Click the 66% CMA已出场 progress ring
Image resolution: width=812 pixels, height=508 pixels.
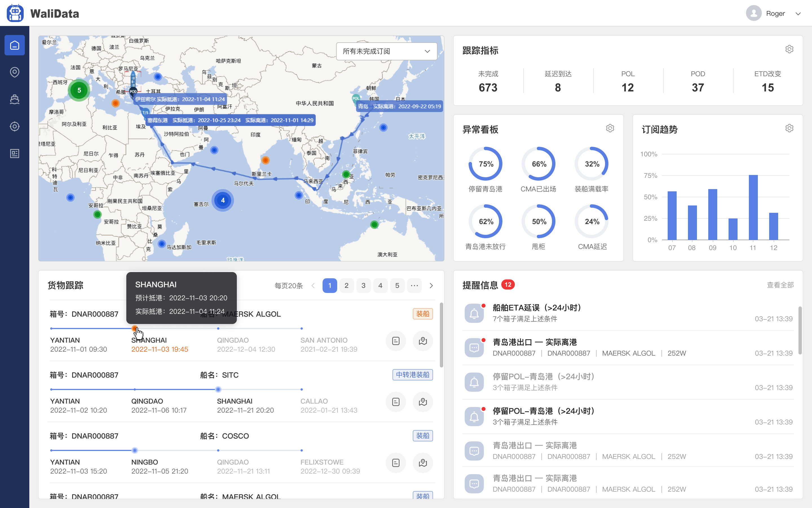539,164
